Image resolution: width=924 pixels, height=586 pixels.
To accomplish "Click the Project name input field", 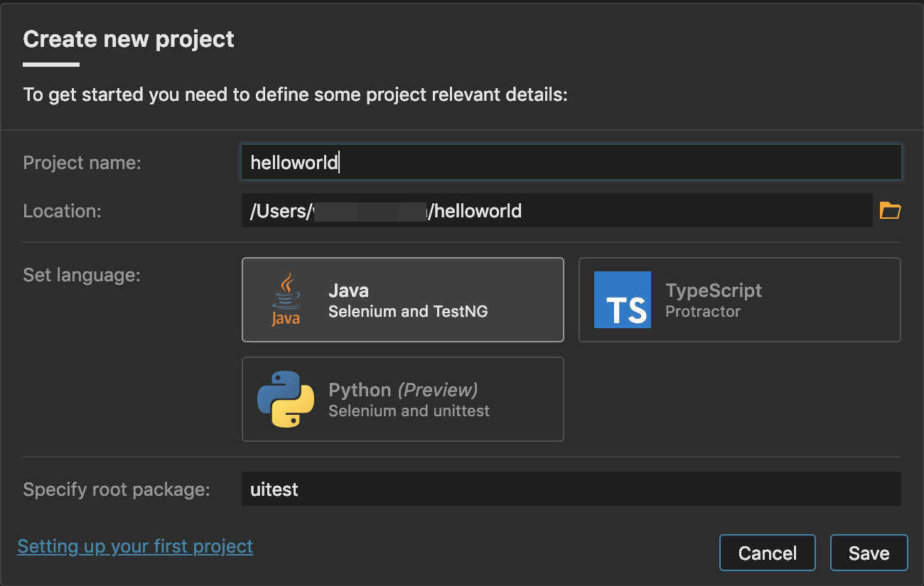I will click(571, 163).
